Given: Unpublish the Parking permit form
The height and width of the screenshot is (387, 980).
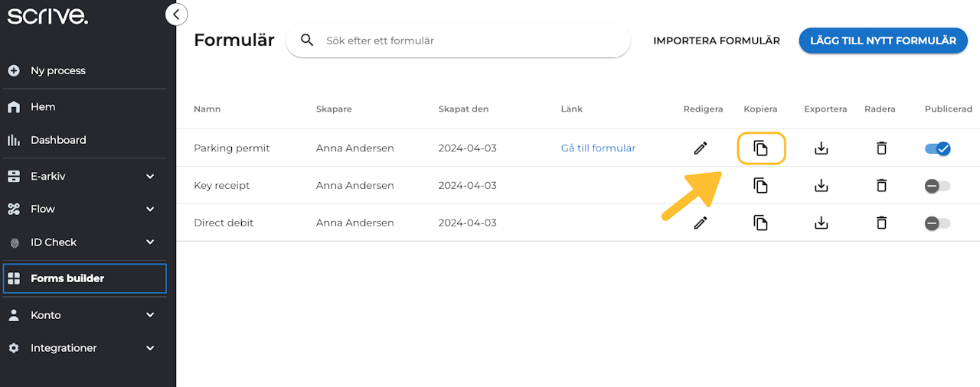Looking at the screenshot, I should tap(938, 148).
